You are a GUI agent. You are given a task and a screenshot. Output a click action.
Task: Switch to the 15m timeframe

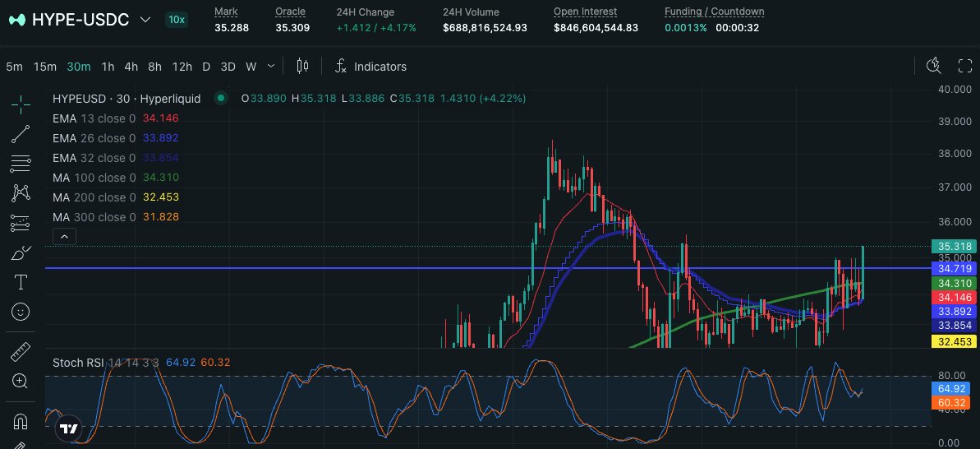click(x=45, y=67)
